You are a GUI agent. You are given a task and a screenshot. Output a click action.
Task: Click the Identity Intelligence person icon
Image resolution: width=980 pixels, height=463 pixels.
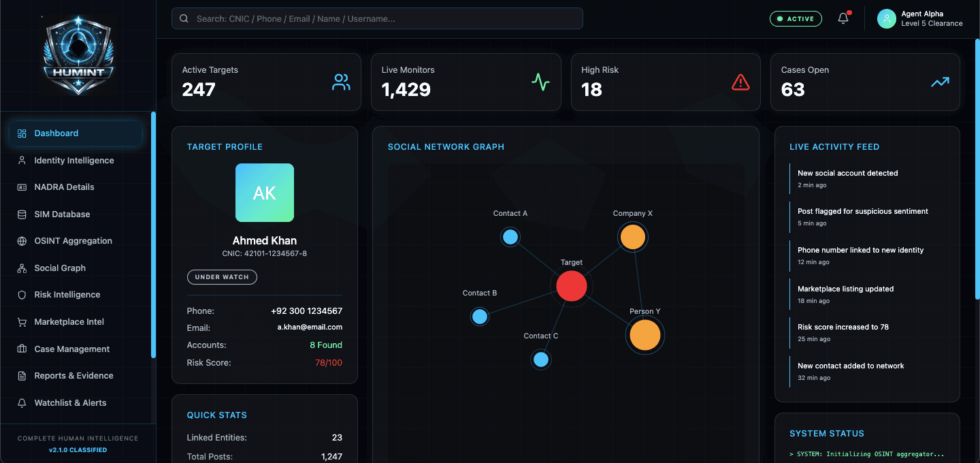(x=22, y=161)
